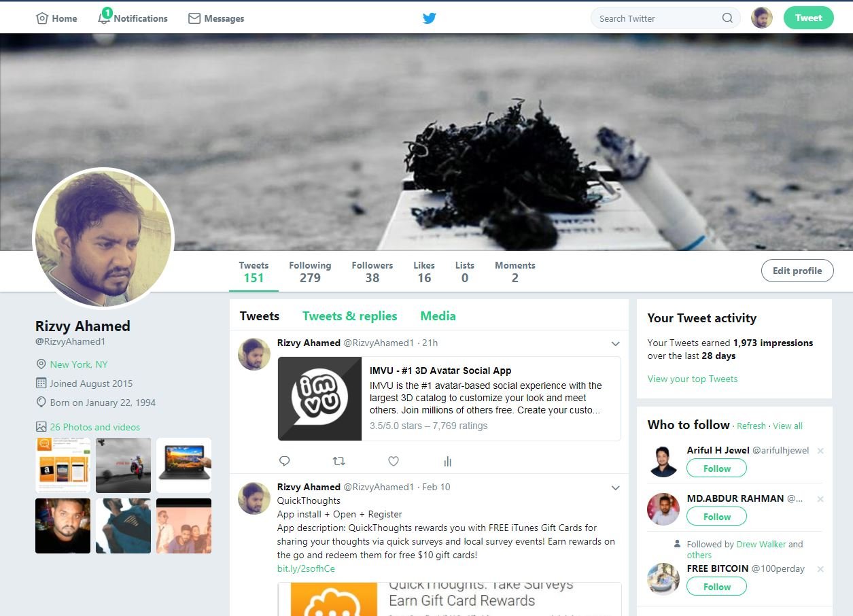Click the location pin icon beside New York
This screenshot has height=616, width=853.
(41, 364)
